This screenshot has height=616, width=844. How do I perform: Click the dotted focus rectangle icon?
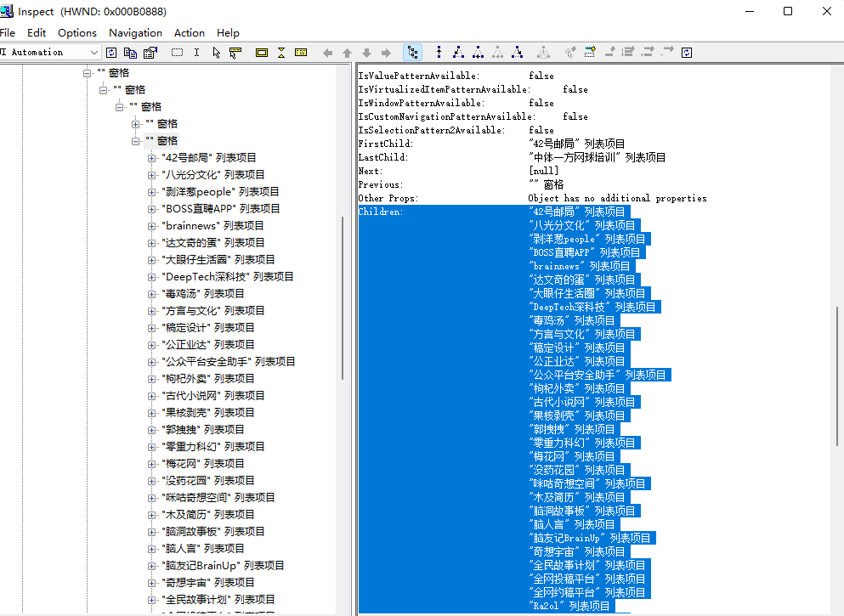tap(177, 53)
